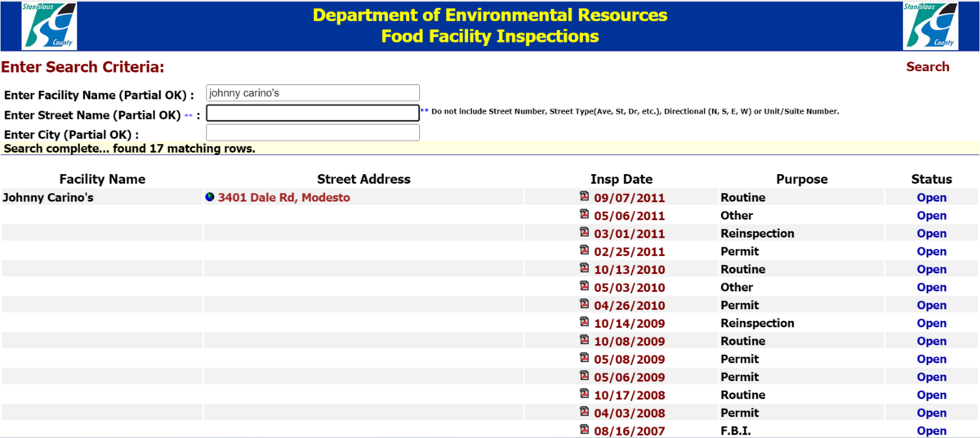Open the 10/14/2009 inspection date link

pos(629,324)
